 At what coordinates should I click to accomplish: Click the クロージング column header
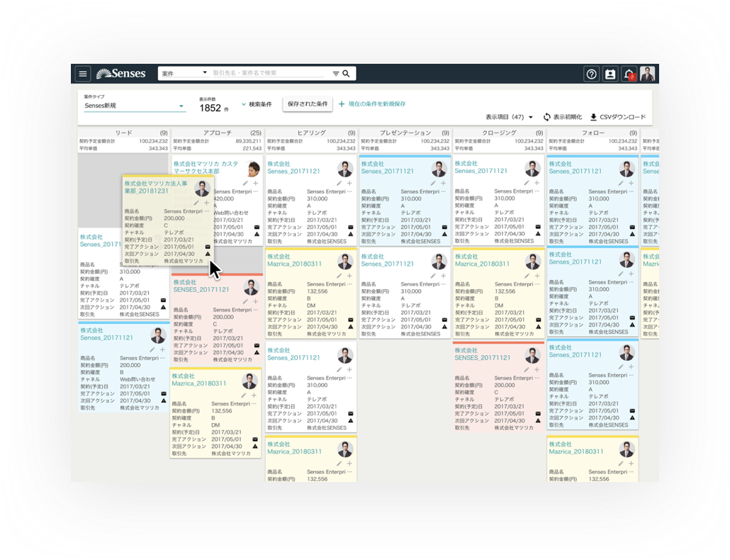499,133
